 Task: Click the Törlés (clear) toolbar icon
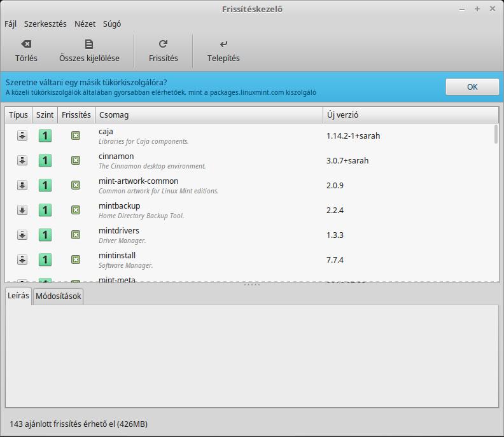[x=26, y=44]
